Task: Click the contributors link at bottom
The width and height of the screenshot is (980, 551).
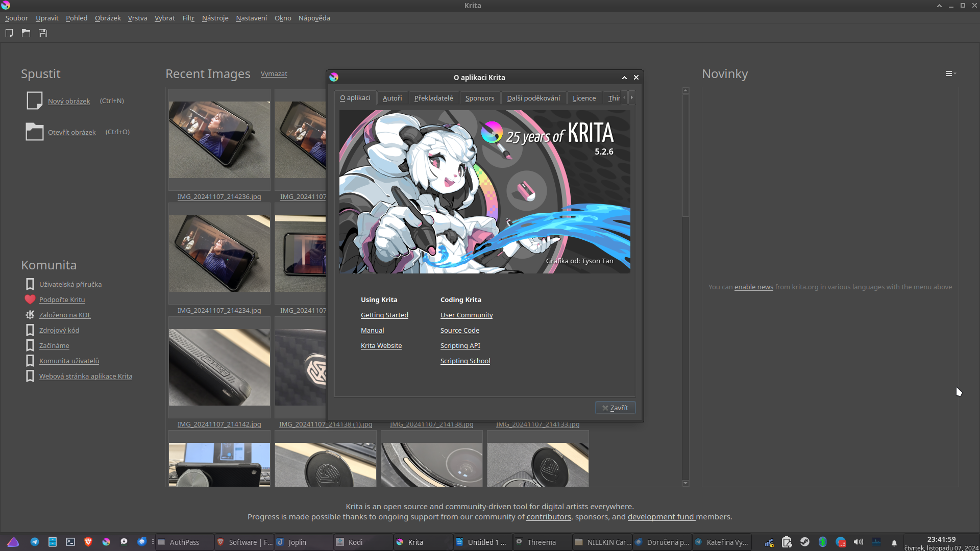Action: coord(549,517)
